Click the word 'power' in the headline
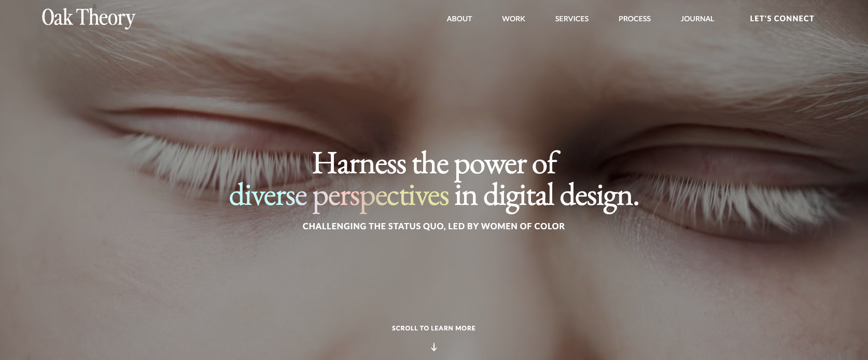 click(x=490, y=165)
